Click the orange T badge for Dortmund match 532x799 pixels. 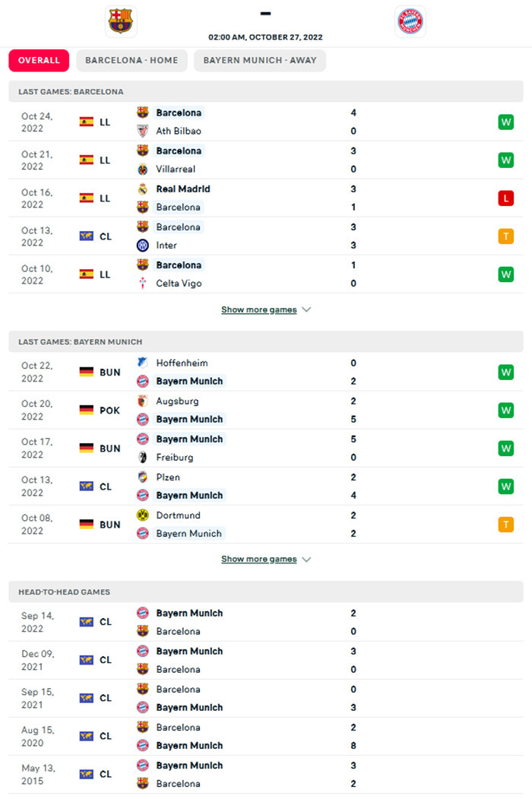pos(505,525)
